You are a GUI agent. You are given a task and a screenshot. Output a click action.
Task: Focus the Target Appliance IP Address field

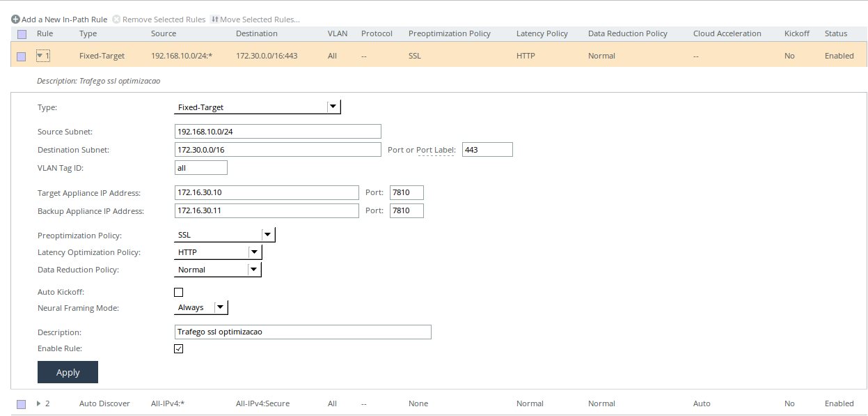[267, 192]
